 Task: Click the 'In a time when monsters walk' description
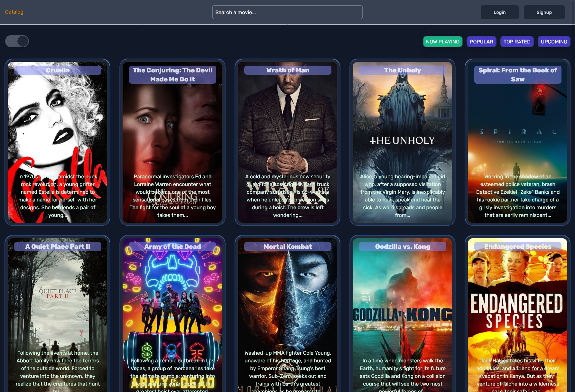click(403, 375)
